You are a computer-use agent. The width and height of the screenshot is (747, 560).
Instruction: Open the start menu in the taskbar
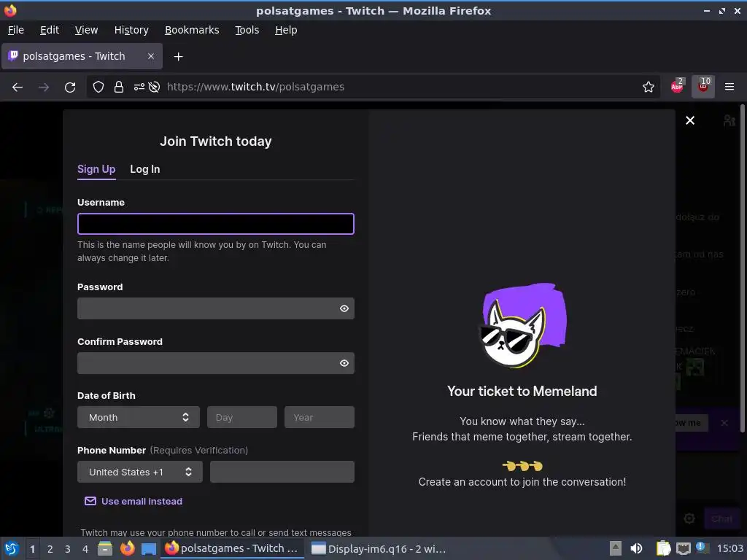(x=12, y=548)
